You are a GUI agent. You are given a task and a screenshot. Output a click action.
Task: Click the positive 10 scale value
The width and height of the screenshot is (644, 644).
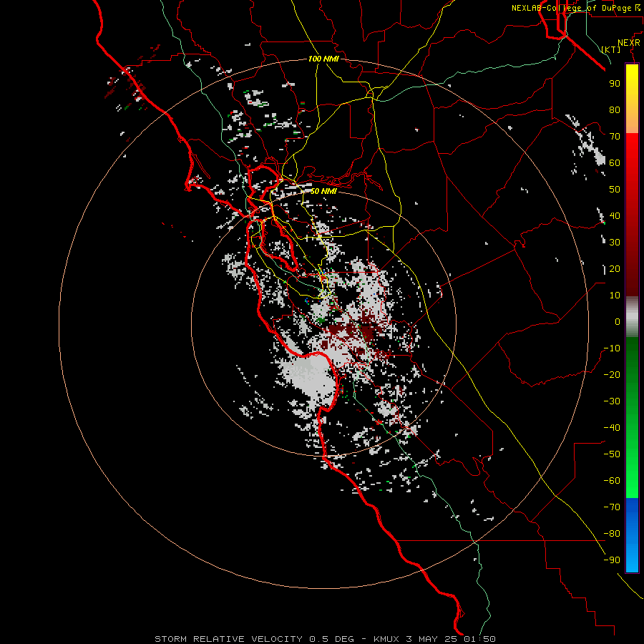(x=615, y=296)
